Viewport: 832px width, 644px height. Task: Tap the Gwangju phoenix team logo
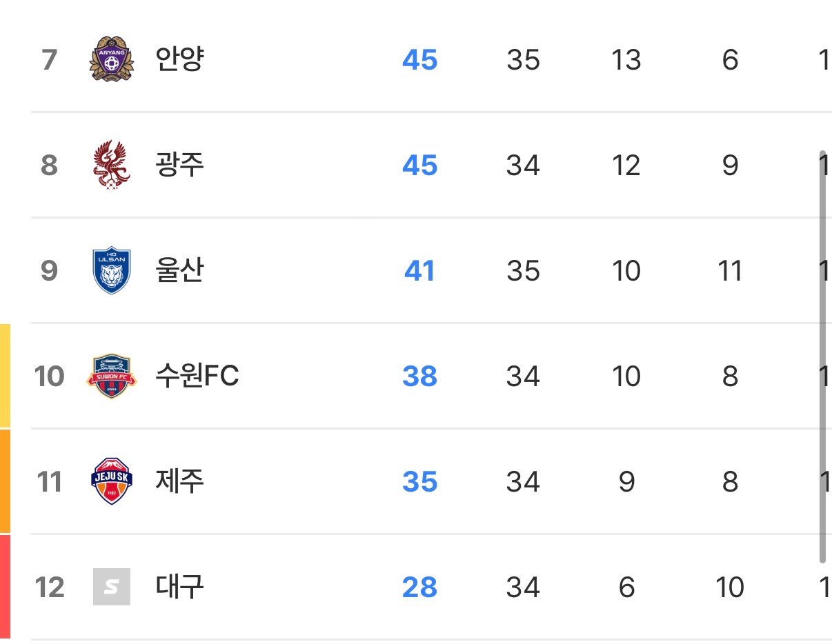click(x=111, y=165)
